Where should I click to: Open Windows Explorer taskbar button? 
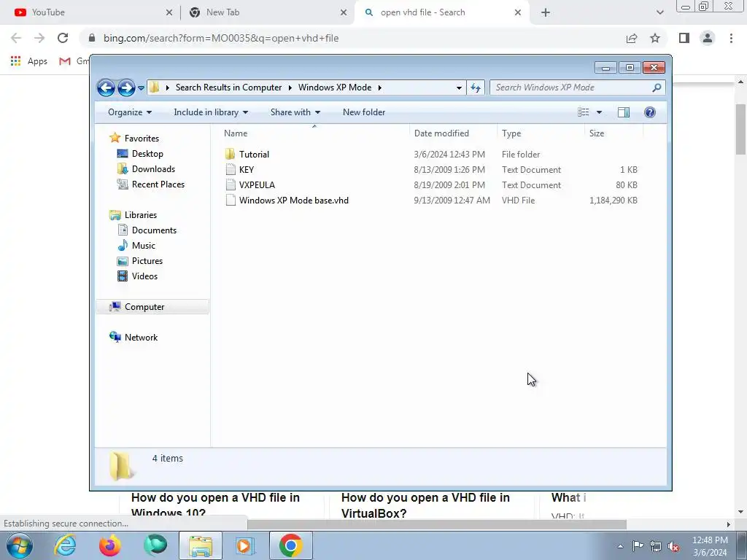(201, 545)
